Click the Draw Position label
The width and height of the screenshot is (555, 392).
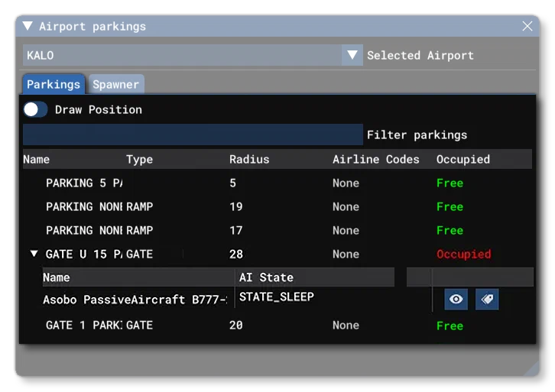coord(99,110)
